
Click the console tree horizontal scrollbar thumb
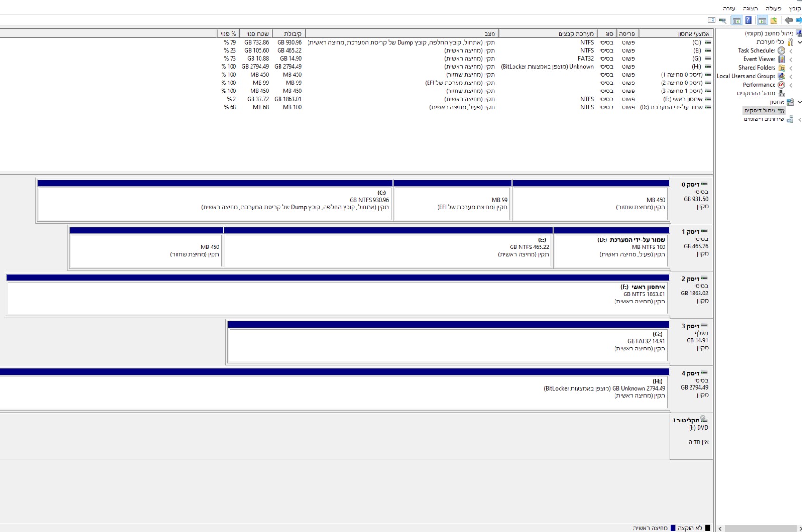[x=760, y=528]
